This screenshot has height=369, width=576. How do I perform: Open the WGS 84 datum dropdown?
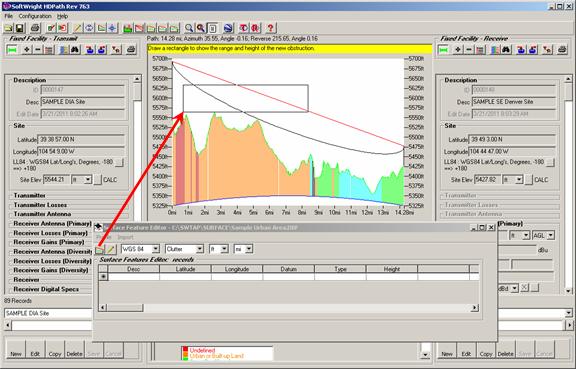click(155, 249)
